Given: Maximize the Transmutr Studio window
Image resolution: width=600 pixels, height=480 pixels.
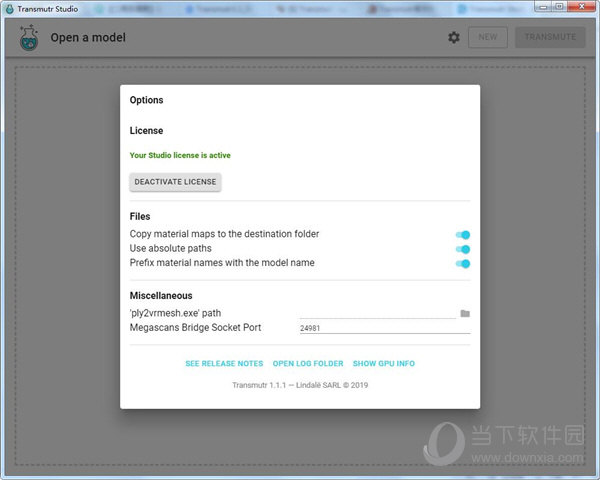Looking at the screenshot, I should coord(559,7).
